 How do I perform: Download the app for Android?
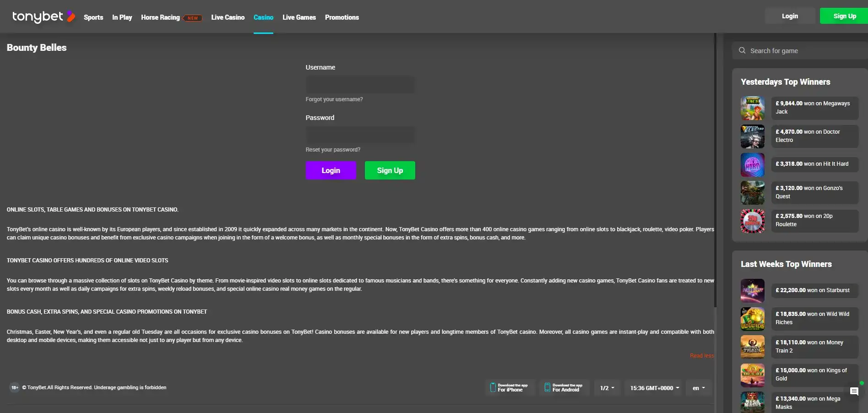pos(564,388)
